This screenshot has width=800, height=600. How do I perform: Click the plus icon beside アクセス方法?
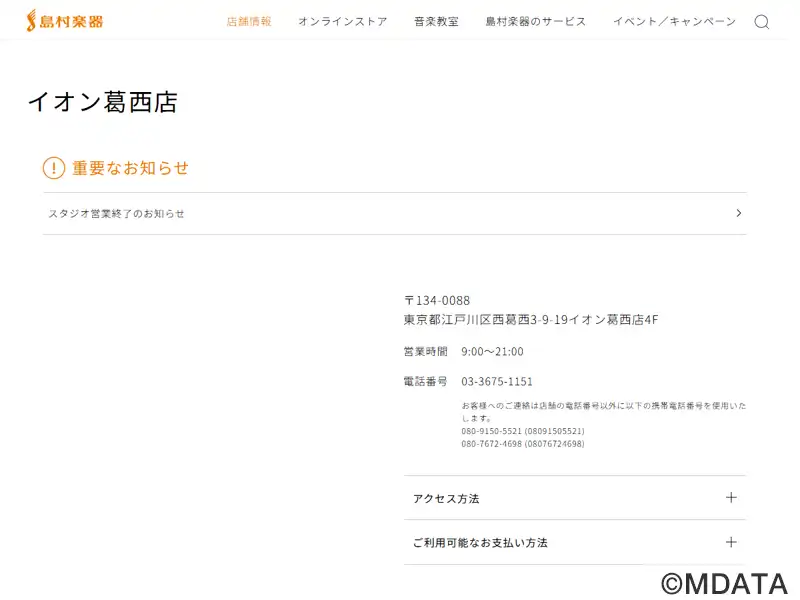(731, 497)
